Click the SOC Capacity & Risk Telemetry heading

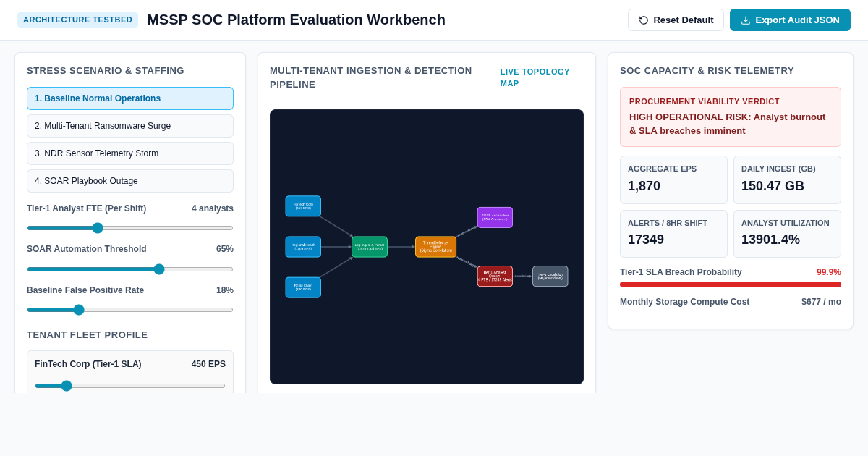(707, 70)
